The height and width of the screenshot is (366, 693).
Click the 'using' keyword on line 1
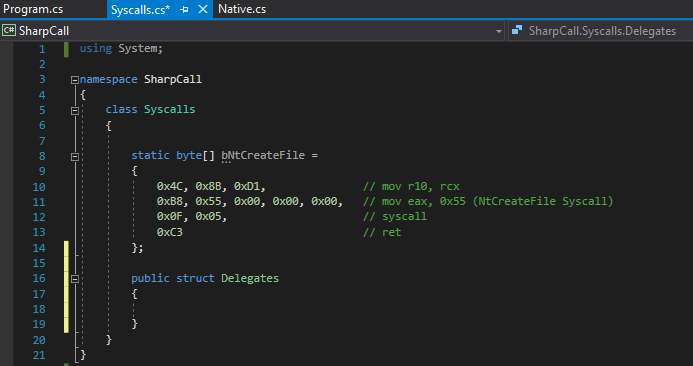(96, 49)
